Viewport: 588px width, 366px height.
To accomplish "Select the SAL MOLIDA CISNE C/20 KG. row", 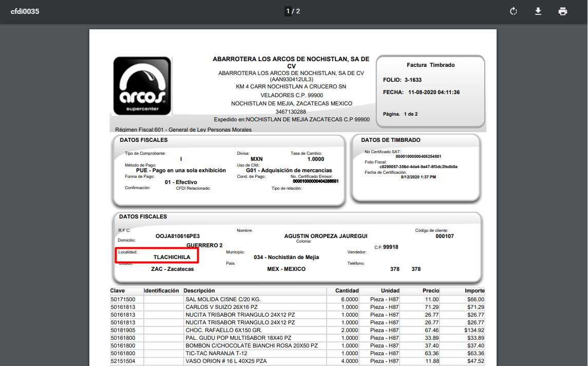I will tap(297, 299).
